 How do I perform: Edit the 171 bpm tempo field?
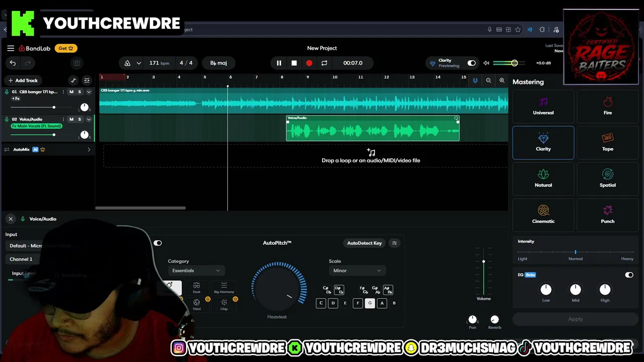(159, 63)
